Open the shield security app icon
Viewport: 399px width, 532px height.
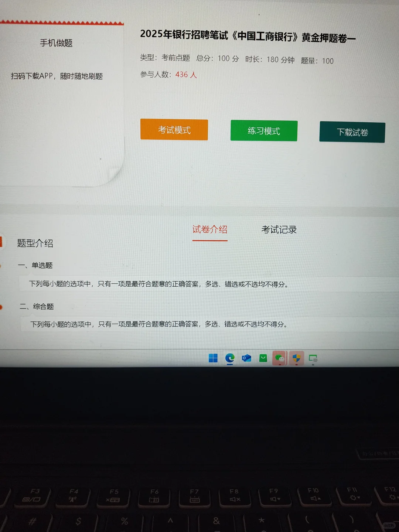click(296, 358)
